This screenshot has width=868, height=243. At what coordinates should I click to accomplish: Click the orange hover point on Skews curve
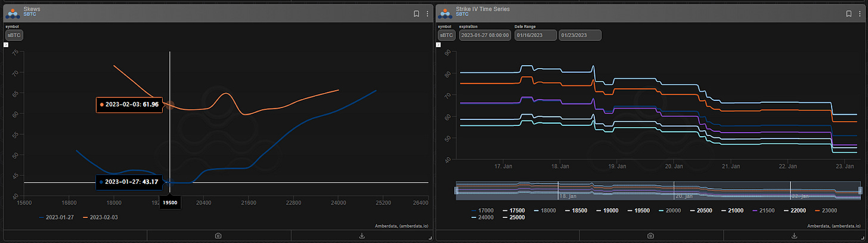tap(170, 104)
